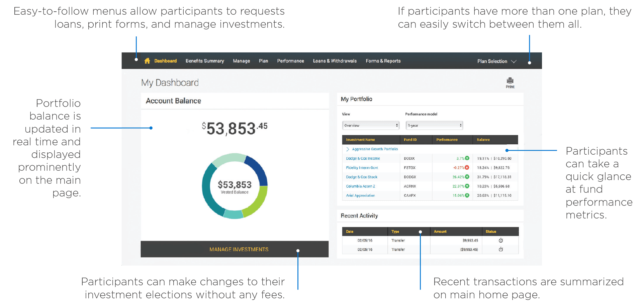Open the View Overview dropdown
Image resolution: width=644 pixels, height=306 pixels.
[x=371, y=126]
